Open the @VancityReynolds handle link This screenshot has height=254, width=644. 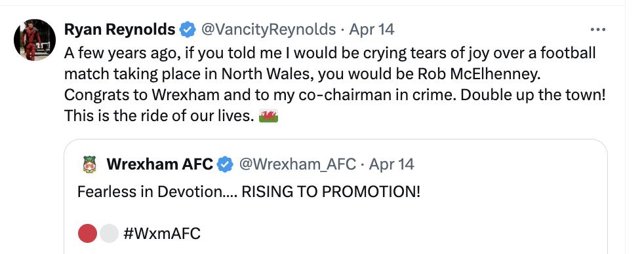click(268, 29)
